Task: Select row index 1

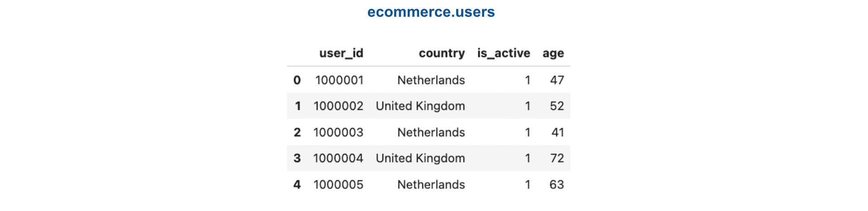Action: (297, 106)
